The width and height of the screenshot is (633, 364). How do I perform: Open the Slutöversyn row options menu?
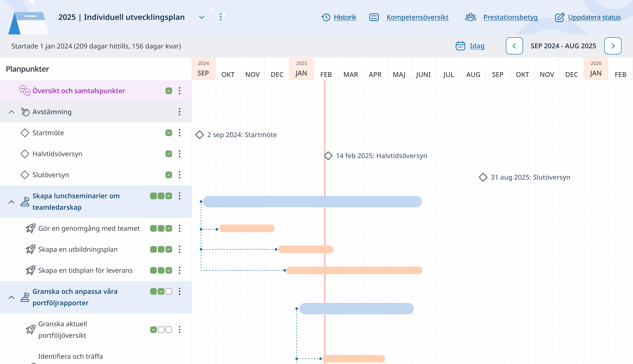179,175
